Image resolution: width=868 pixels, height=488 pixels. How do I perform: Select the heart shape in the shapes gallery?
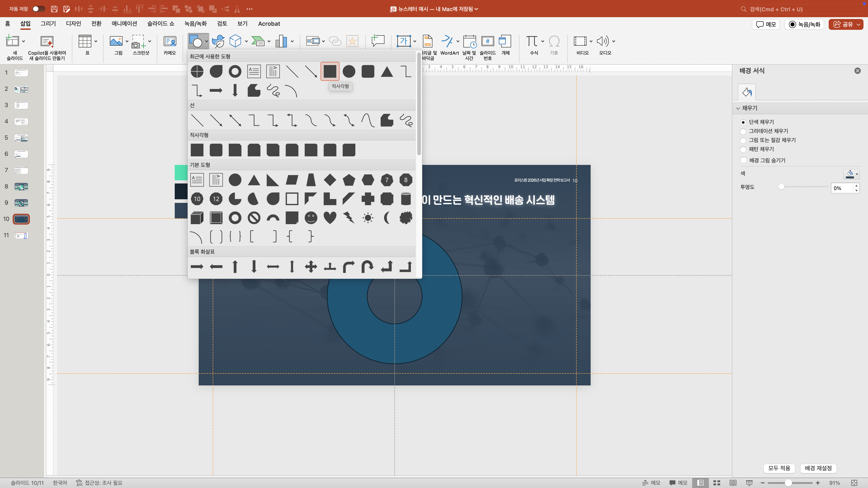pos(330,218)
